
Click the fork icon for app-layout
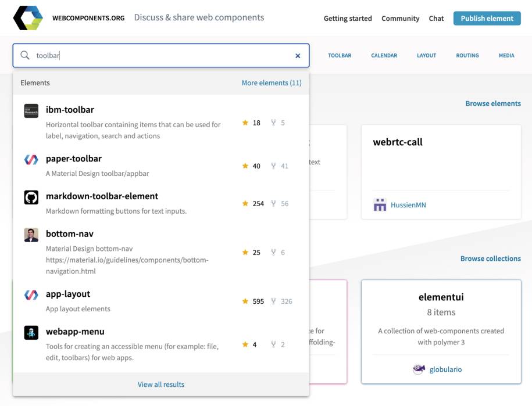273,301
